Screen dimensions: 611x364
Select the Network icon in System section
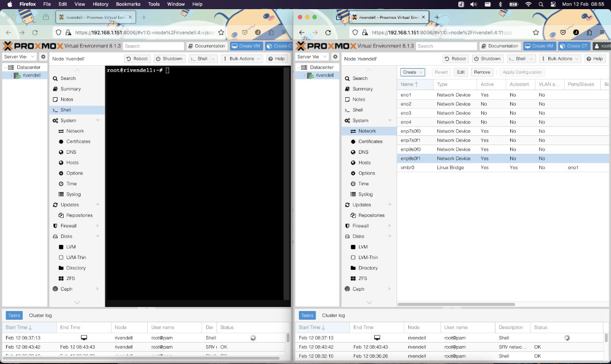click(x=352, y=131)
